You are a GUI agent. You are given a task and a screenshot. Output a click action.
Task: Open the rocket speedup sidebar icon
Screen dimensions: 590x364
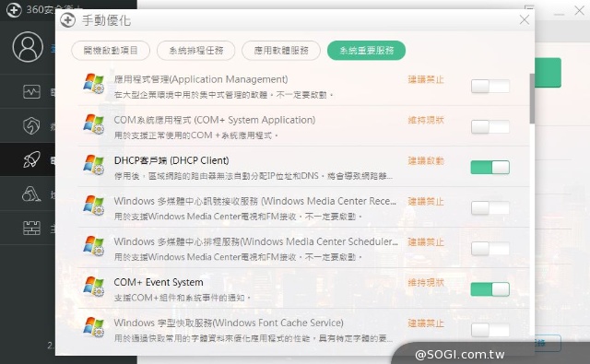tap(31, 159)
